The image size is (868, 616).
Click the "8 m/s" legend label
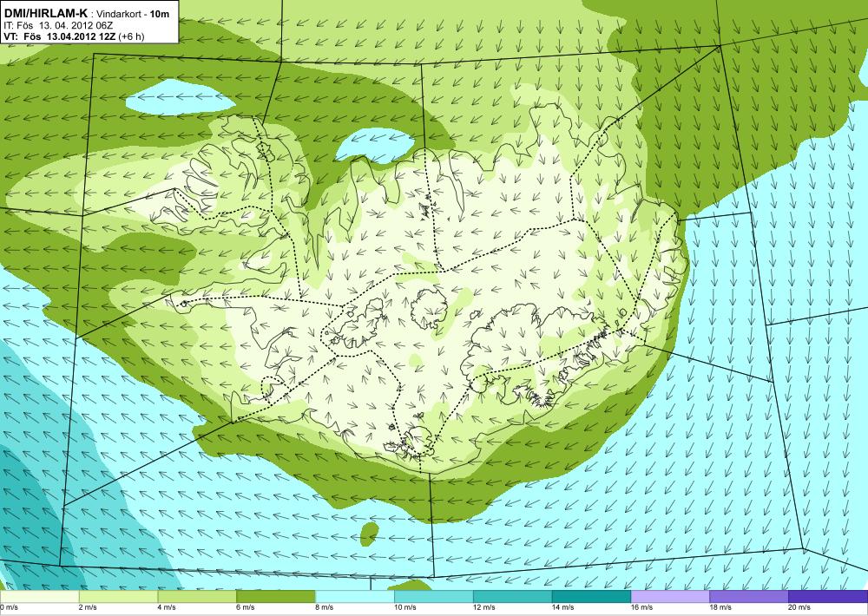click(x=325, y=607)
